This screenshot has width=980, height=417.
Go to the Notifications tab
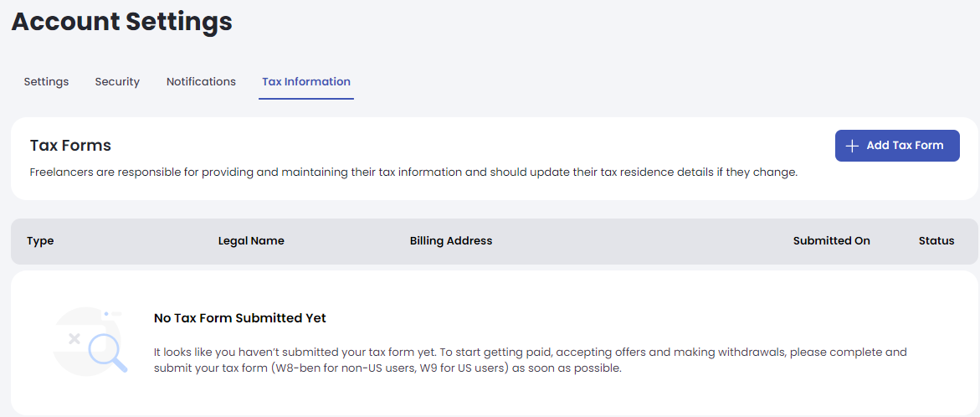click(x=201, y=82)
